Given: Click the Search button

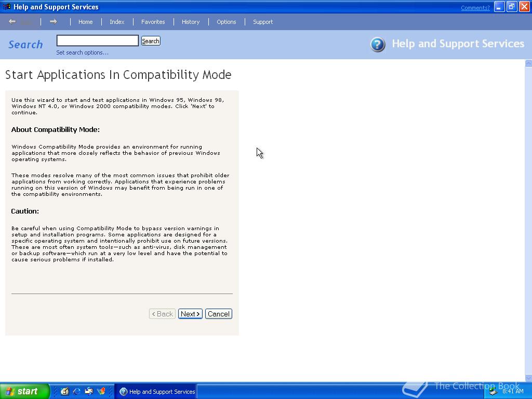Looking at the screenshot, I should pos(151,41).
